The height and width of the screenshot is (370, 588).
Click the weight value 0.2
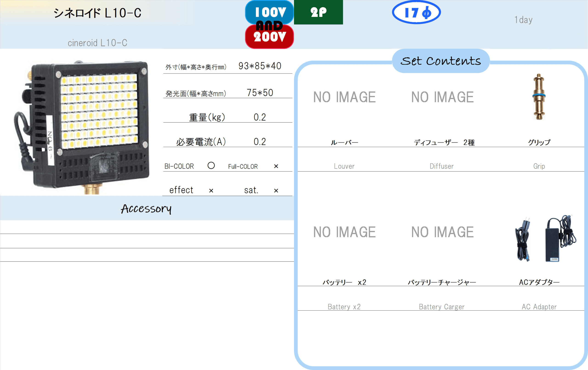[260, 118]
